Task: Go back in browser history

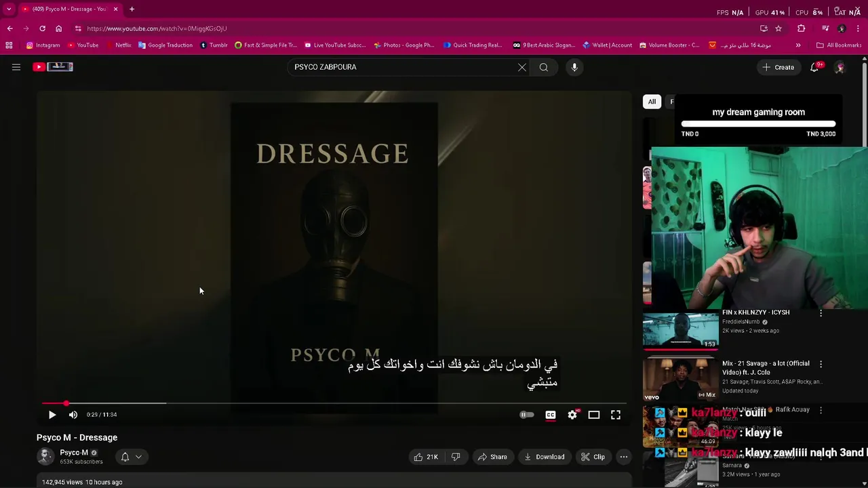Action: (x=9, y=28)
